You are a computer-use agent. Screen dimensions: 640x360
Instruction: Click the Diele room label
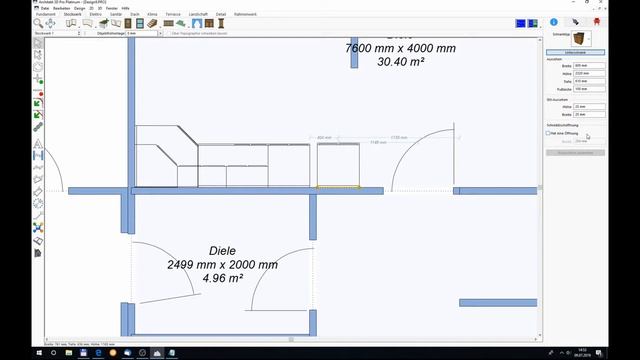pos(222,251)
